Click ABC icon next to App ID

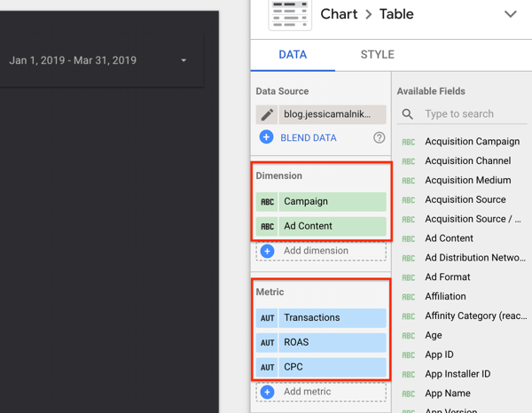(x=408, y=355)
